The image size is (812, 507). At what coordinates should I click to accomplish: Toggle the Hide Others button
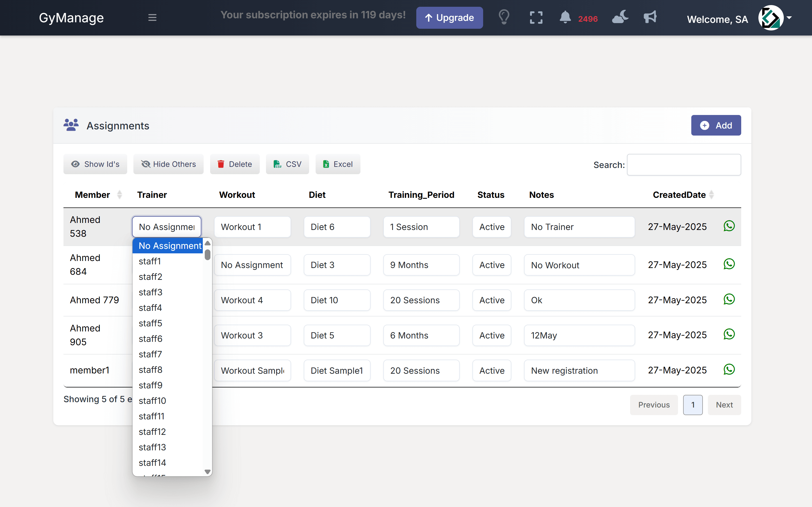[168, 164]
